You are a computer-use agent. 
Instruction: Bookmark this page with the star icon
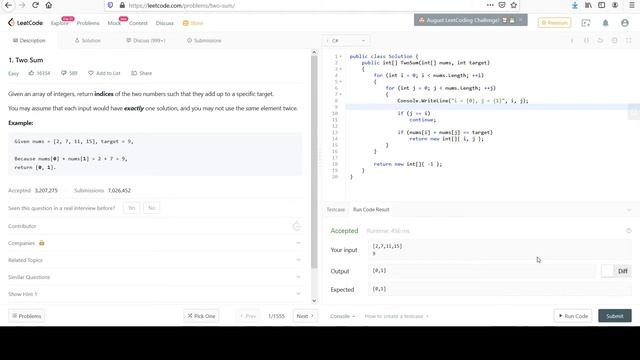(514, 5)
